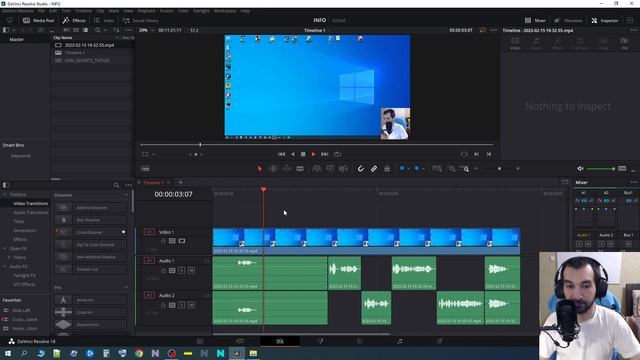Click the monitor volume slider
The width and height of the screenshot is (640, 360).
tap(600, 169)
